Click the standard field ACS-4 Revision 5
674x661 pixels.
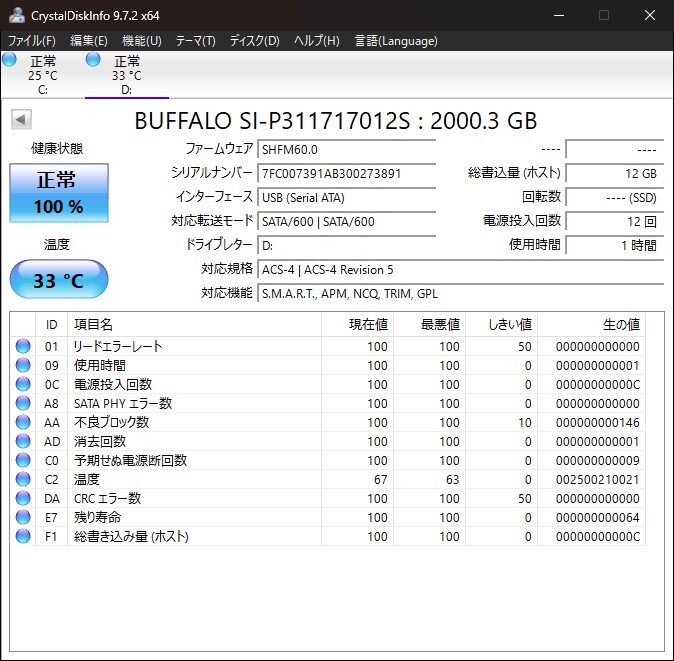(x=460, y=270)
